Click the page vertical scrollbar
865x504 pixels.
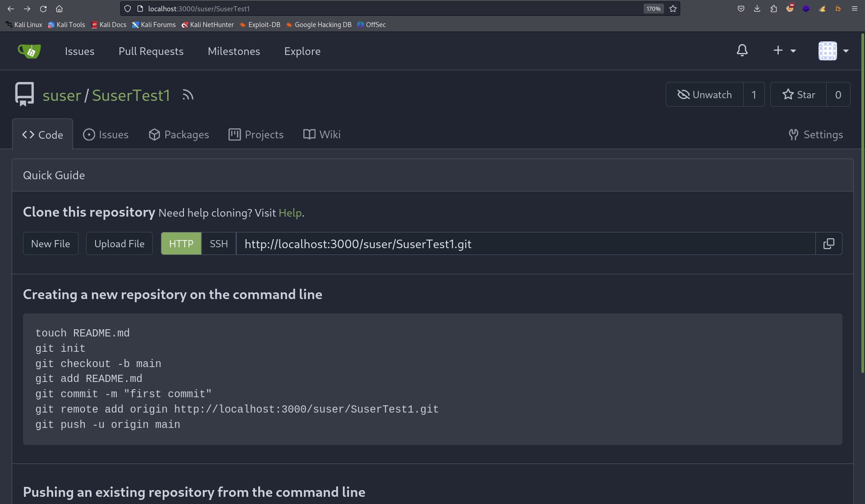tap(862, 203)
